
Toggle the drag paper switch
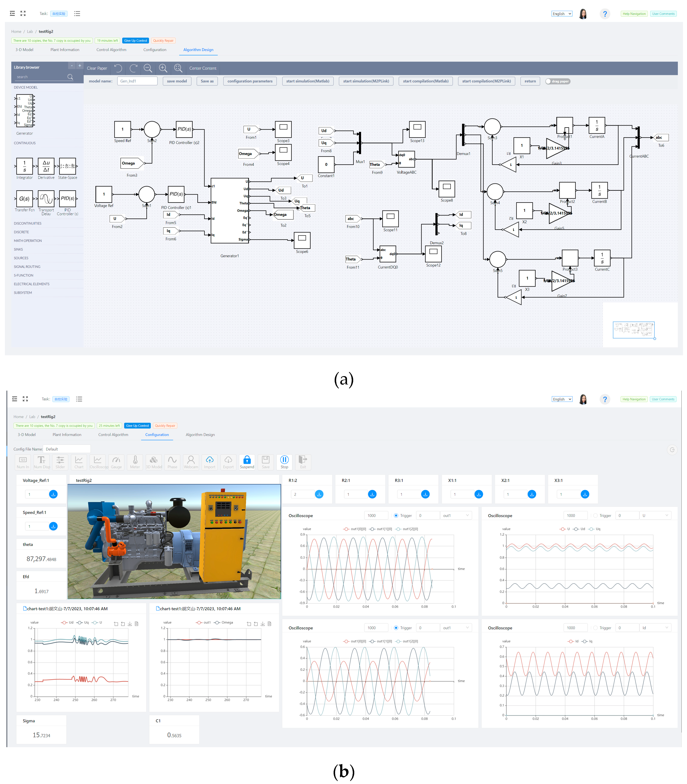(558, 81)
